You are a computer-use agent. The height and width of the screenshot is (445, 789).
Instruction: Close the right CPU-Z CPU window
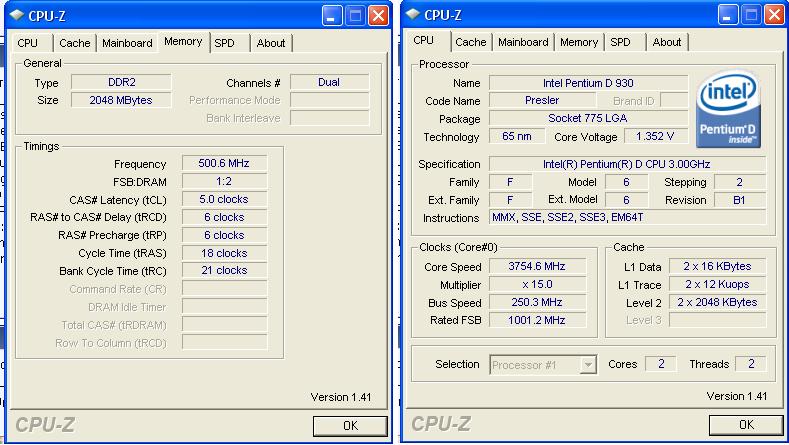[x=774, y=15]
